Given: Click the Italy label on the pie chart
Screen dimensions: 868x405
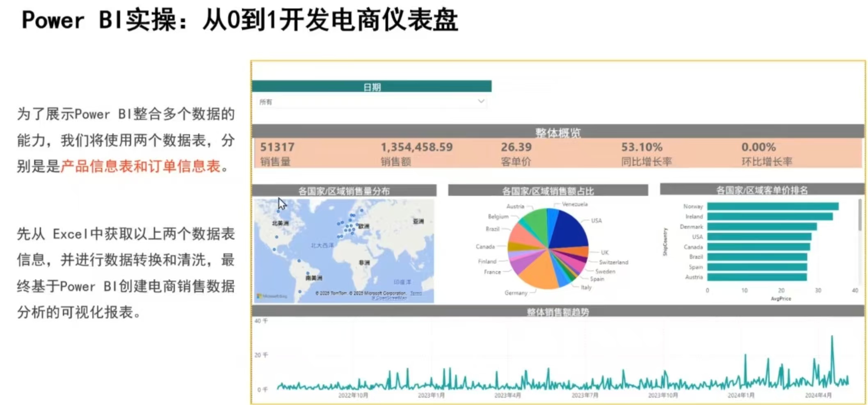Looking at the screenshot, I should coord(586,287).
